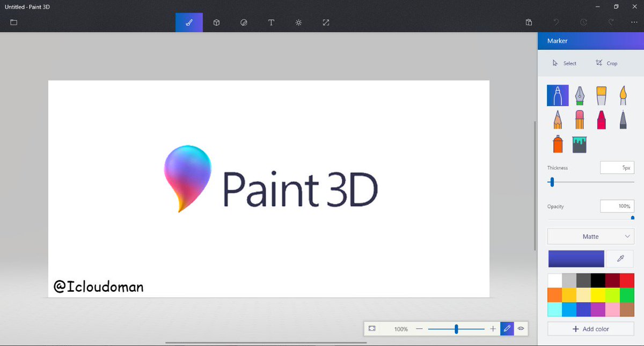Open the Stickers tab
Screen dimensions: 644x346
(244, 23)
